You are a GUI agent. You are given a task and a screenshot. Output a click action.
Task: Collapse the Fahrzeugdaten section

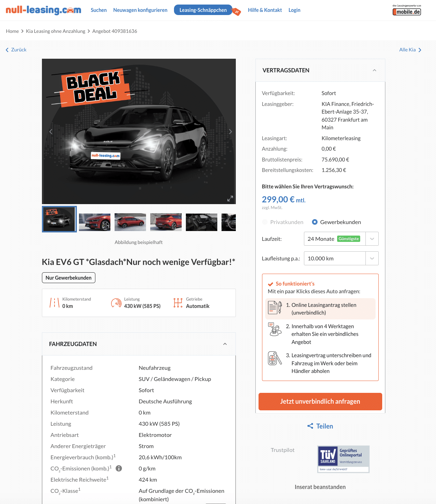pyautogui.click(x=225, y=344)
